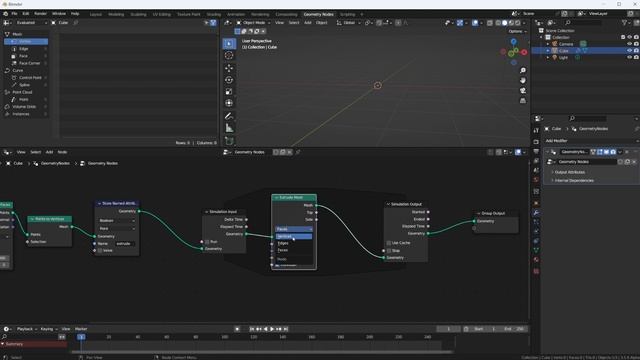Open the Keying popover in timeline
Image resolution: width=640 pixels, height=360 pixels.
point(49,329)
